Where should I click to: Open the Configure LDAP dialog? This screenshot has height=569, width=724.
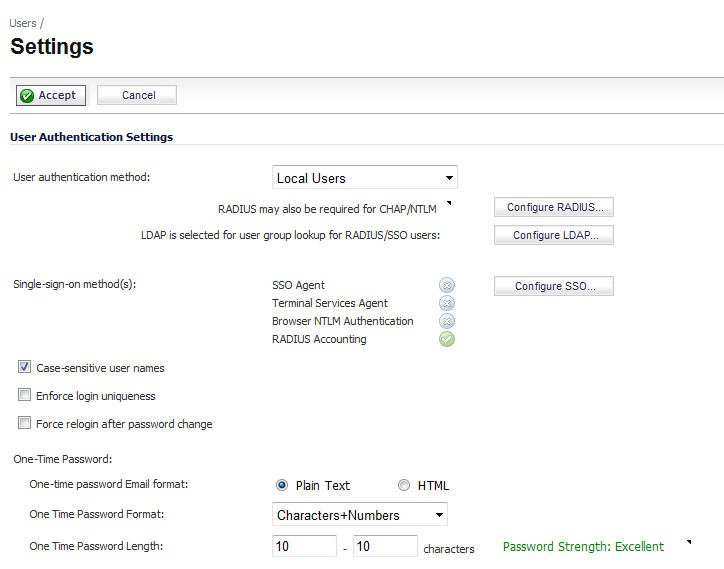[x=554, y=235]
